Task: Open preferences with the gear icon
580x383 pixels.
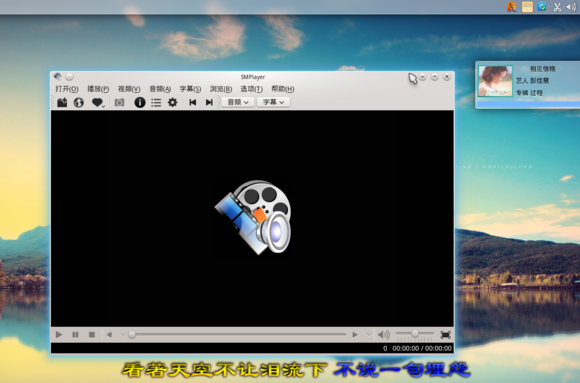Action: pyautogui.click(x=172, y=103)
